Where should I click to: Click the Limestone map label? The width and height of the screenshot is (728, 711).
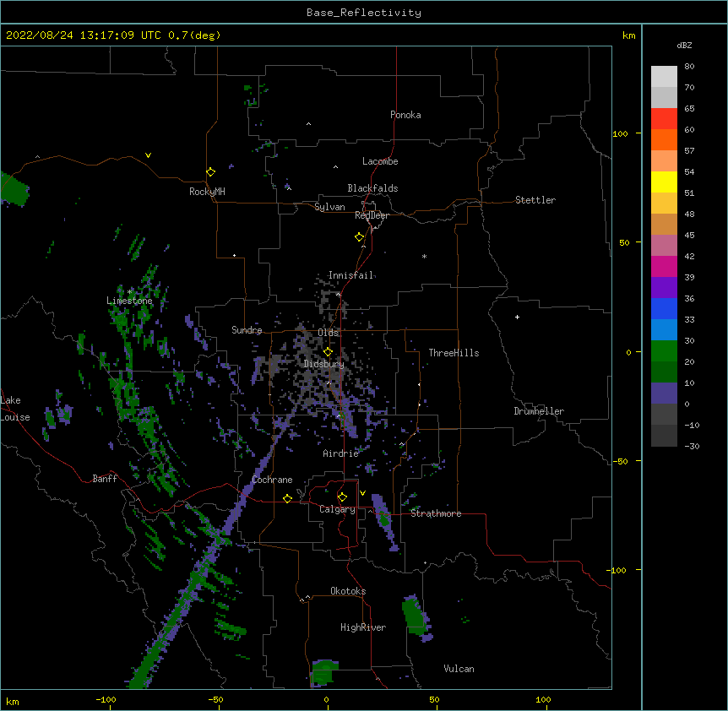pos(129,301)
